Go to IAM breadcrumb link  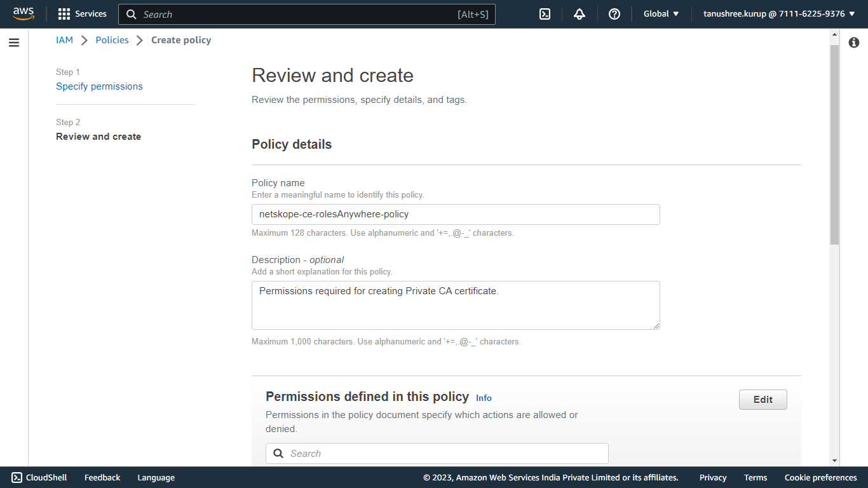(x=64, y=40)
